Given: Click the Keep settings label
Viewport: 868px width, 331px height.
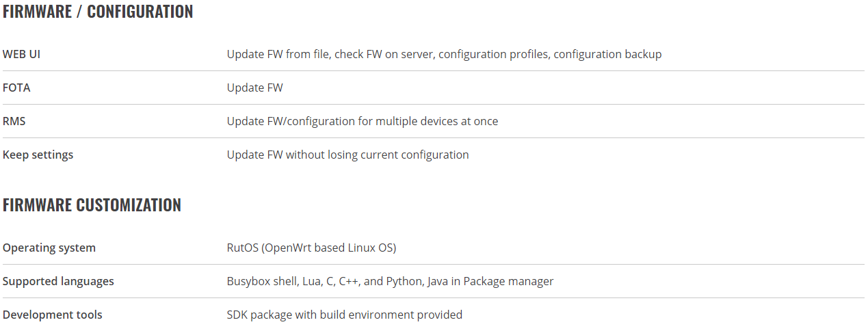Looking at the screenshot, I should pyautogui.click(x=38, y=155).
